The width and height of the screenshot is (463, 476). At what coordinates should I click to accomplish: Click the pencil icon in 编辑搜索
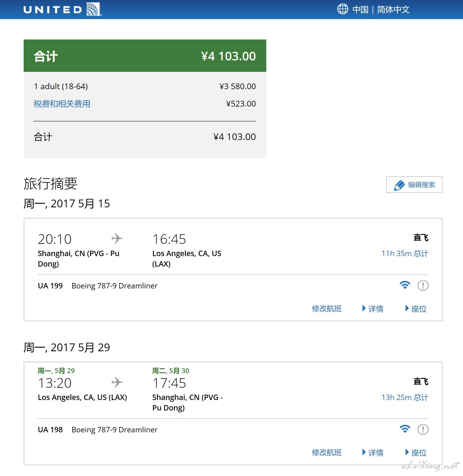click(399, 185)
